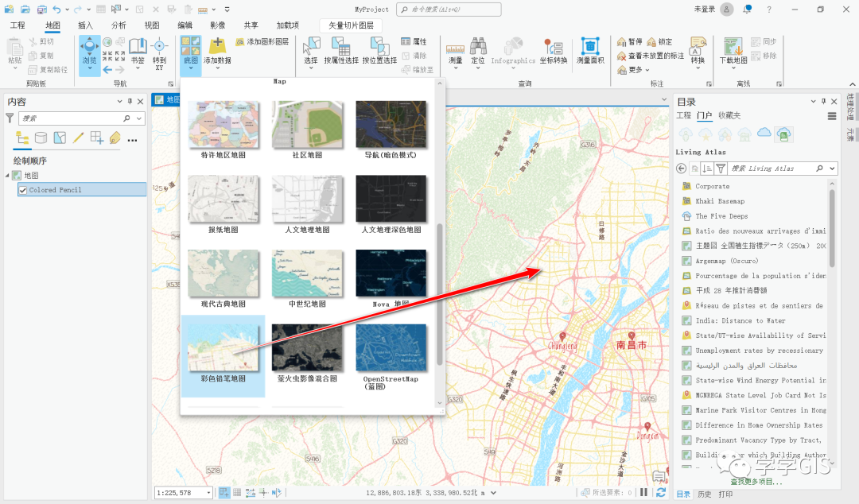Click the Lock labels (锁定) icon
The width and height of the screenshot is (859, 504).
pyautogui.click(x=651, y=41)
